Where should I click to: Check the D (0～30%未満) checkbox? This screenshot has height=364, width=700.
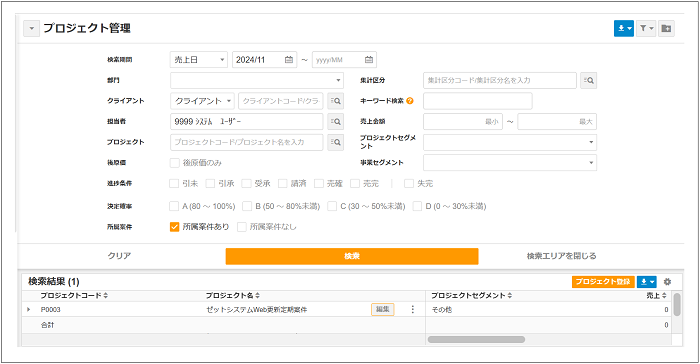tap(417, 206)
